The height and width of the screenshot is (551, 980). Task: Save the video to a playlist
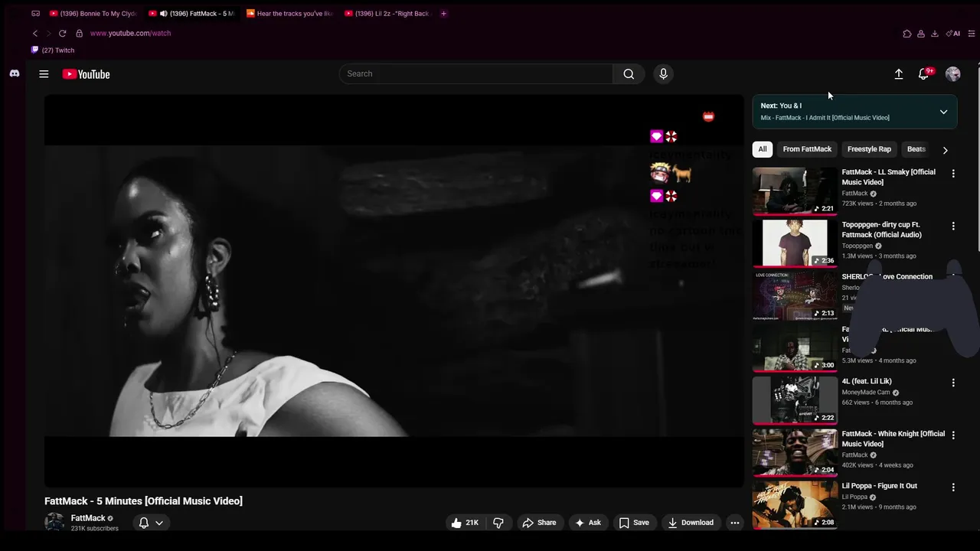[634, 523]
